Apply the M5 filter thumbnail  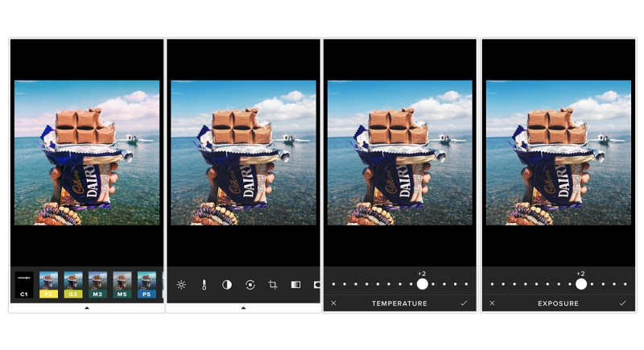(122, 285)
